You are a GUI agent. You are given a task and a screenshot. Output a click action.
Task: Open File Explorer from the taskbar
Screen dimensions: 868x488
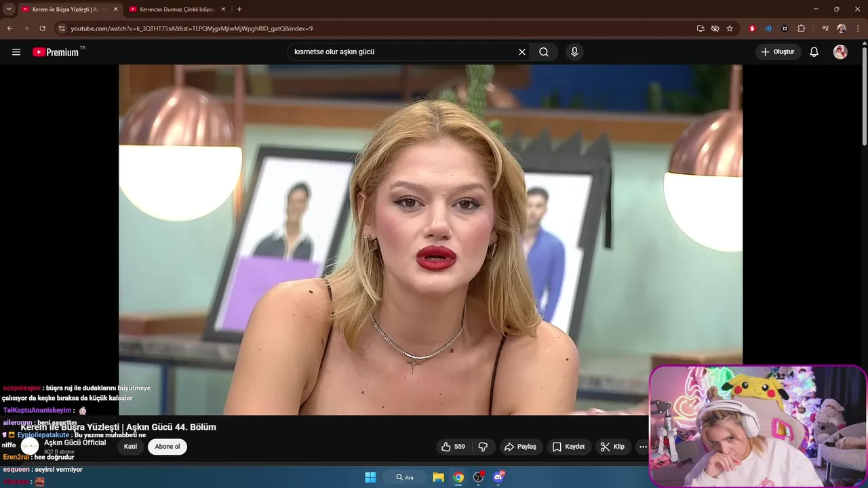[x=438, y=477]
